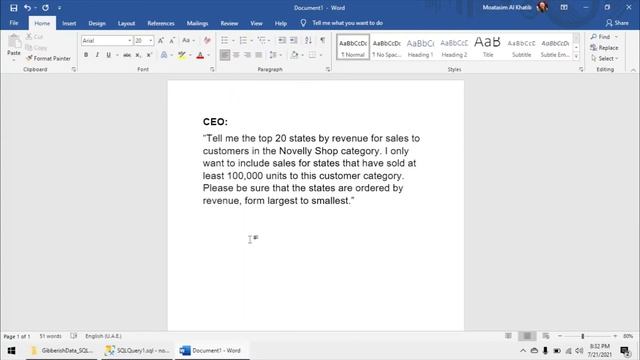Switch to Web Layout view
This screenshot has width=640, height=360.
pyautogui.click(x=546, y=336)
